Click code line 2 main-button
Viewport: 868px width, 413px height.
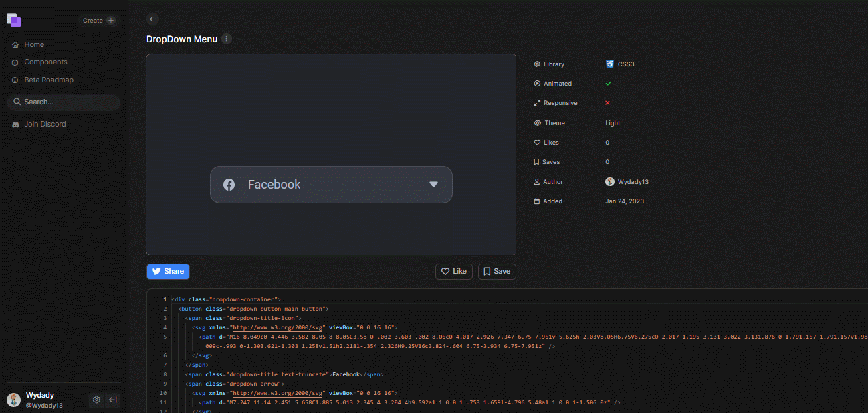click(x=254, y=309)
